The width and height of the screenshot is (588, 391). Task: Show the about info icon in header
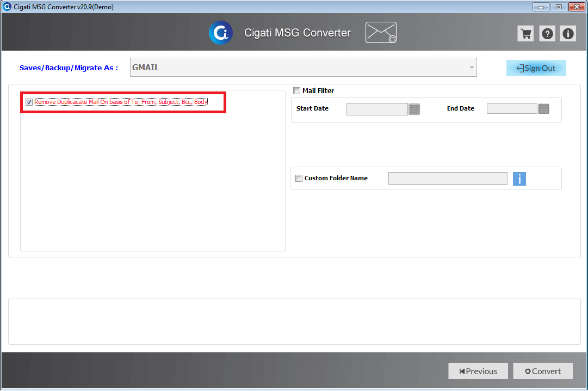[x=568, y=34]
